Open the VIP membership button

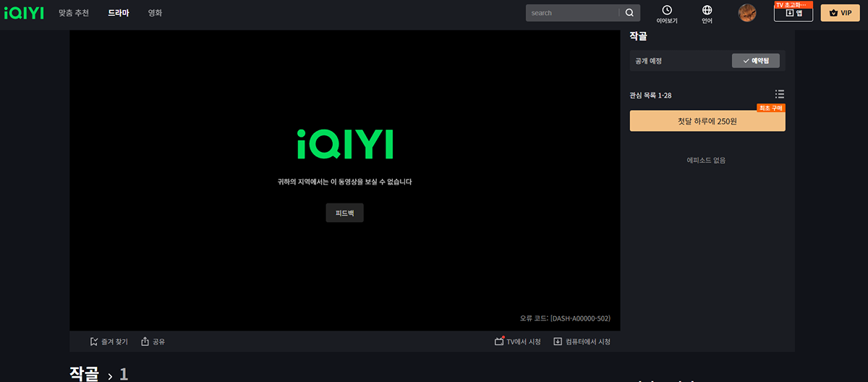pos(840,13)
